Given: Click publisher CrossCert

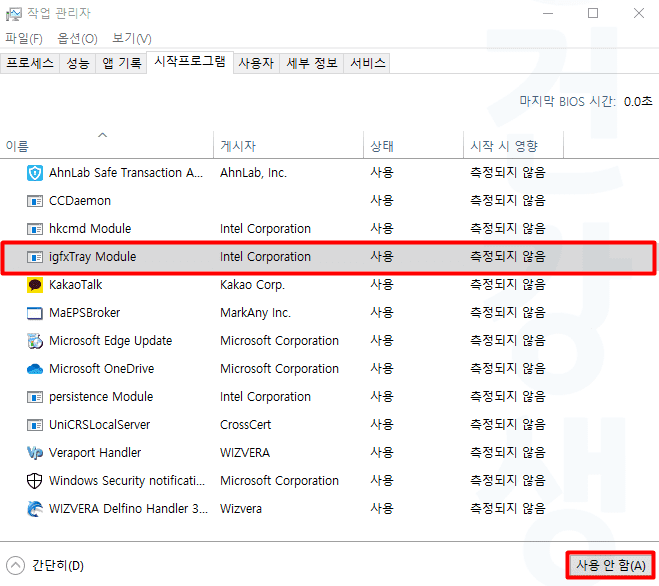Looking at the screenshot, I should (x=245, y=425).
